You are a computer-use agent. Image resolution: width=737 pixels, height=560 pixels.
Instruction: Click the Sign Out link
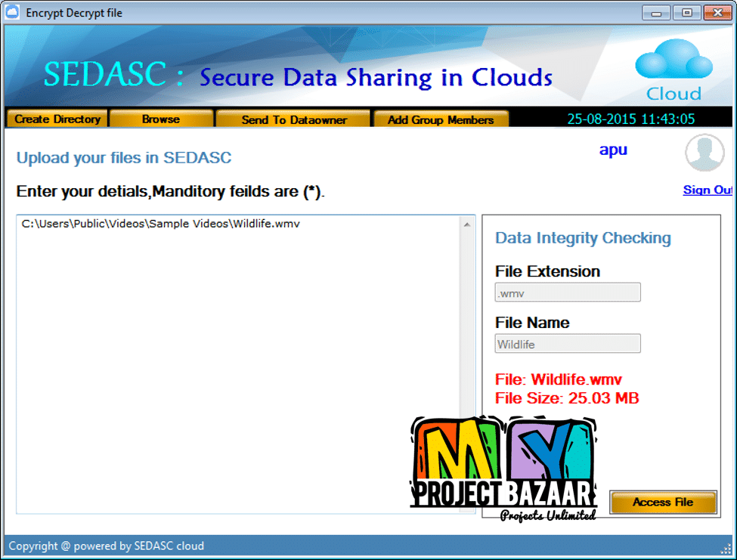[706, 190]
